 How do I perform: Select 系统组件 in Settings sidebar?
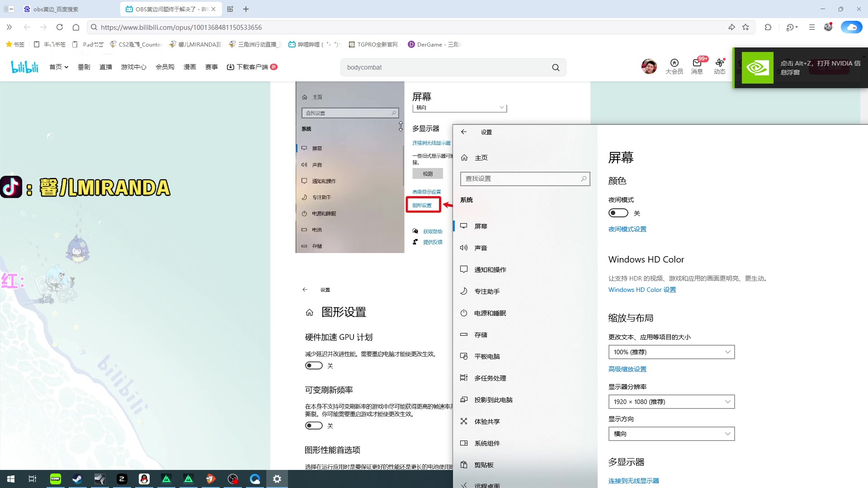[524, 443]
